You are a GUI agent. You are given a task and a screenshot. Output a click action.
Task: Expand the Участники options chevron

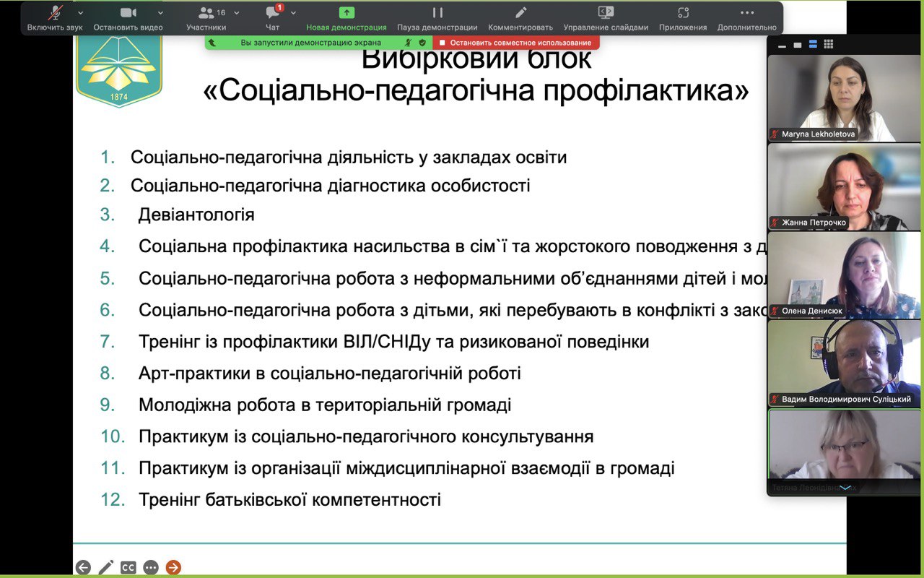pyautogui.click(x=237, y=13)
